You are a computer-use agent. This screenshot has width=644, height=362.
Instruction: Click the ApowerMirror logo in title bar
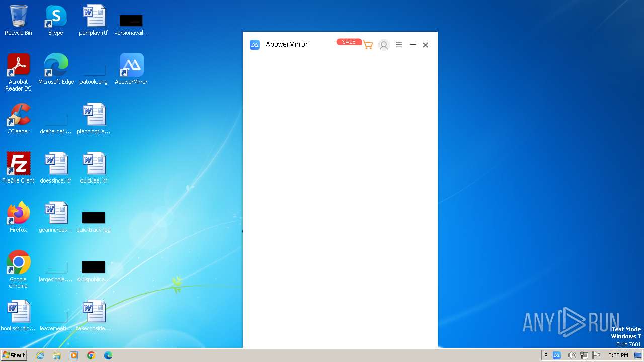pos(255,45)
